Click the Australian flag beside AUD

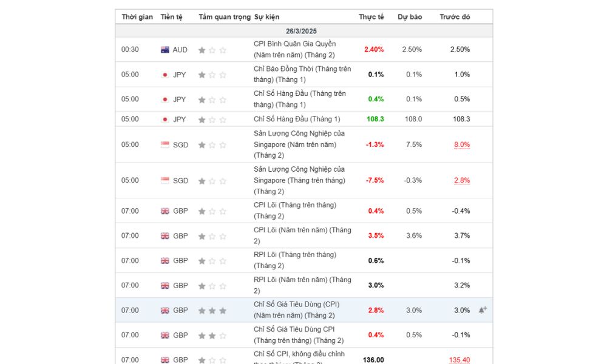click(x=165, y=50)
